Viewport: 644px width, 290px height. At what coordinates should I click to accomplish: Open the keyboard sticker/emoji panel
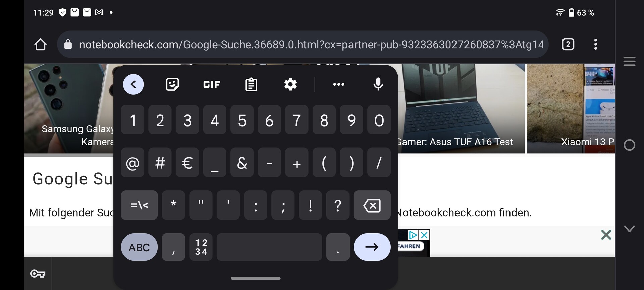[x=172, y=84]
